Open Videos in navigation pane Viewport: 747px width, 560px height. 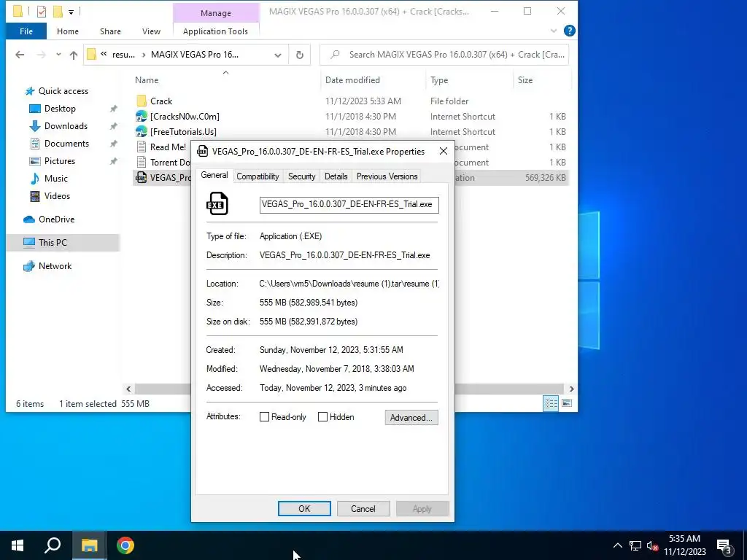(x=57, y=196)
